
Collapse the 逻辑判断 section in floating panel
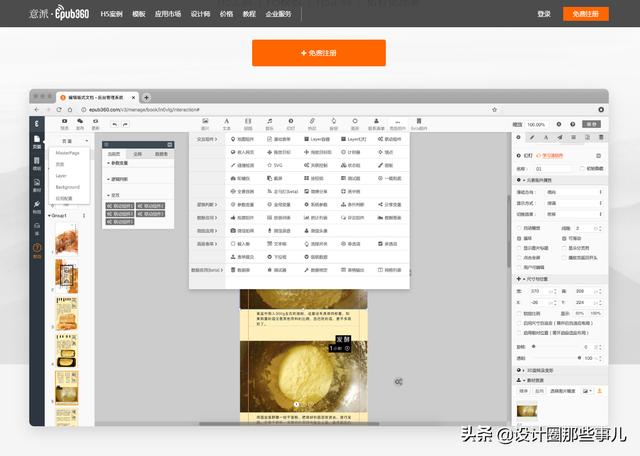click(108, 179)
